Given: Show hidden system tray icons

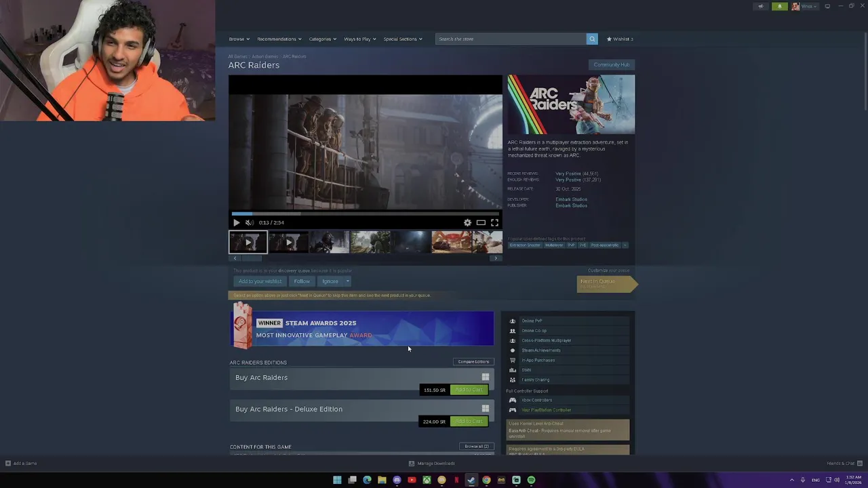Looking at the screenshot, I should [791, 480].
